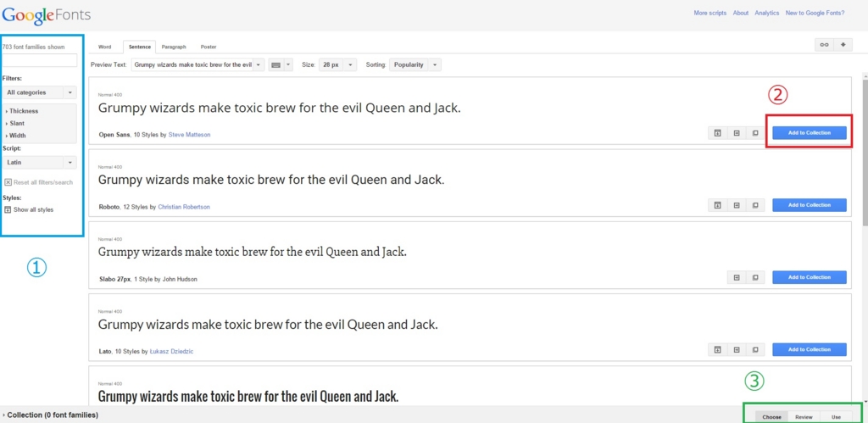The height and width of the screenshot is (423, 868).
Task: Open the Analytics link
Action: coord(766,13)
